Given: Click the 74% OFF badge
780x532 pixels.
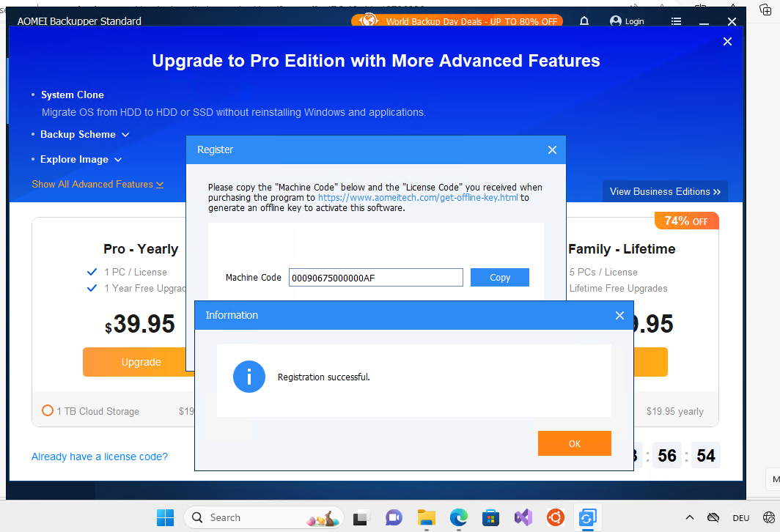Looking at the screenshot, I should pos(686,221).
